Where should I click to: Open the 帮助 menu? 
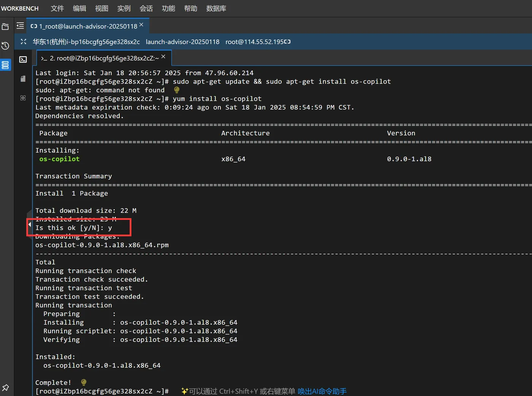[191, 8]
